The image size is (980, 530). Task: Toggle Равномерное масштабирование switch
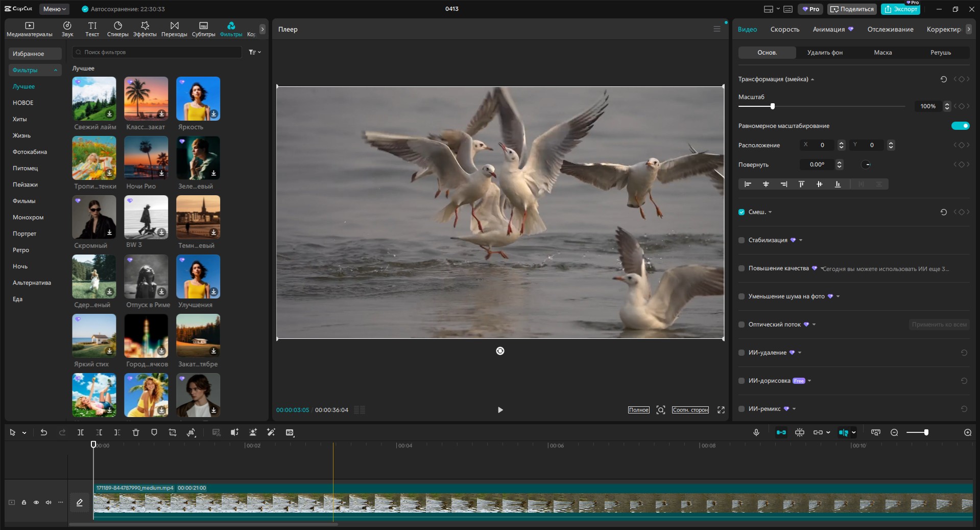pyautogui.click(x=960, y=126)
